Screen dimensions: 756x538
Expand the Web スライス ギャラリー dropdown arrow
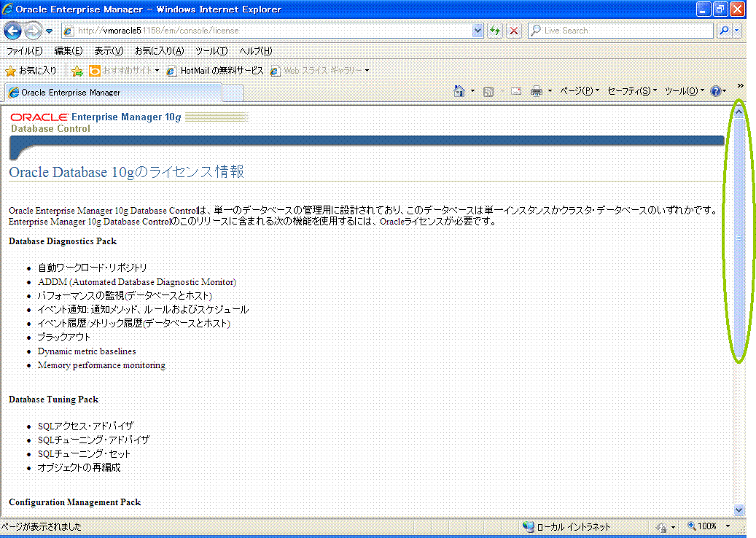pyautogui.click(x=367, y=71)
